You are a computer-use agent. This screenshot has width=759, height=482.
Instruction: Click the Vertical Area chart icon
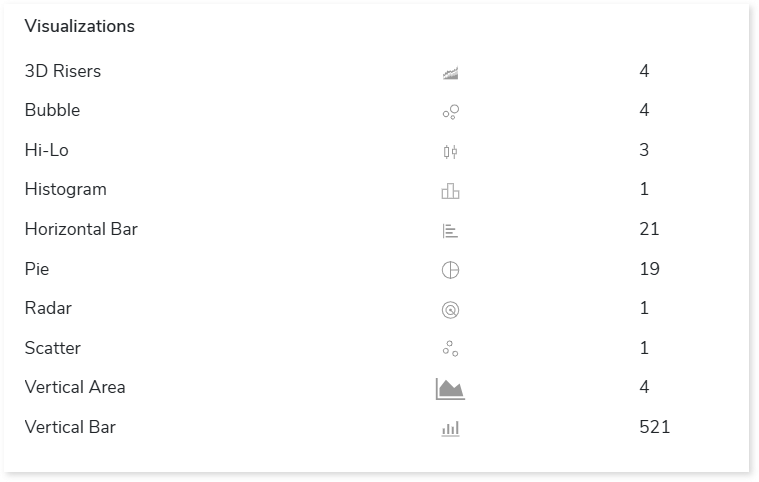450,389
